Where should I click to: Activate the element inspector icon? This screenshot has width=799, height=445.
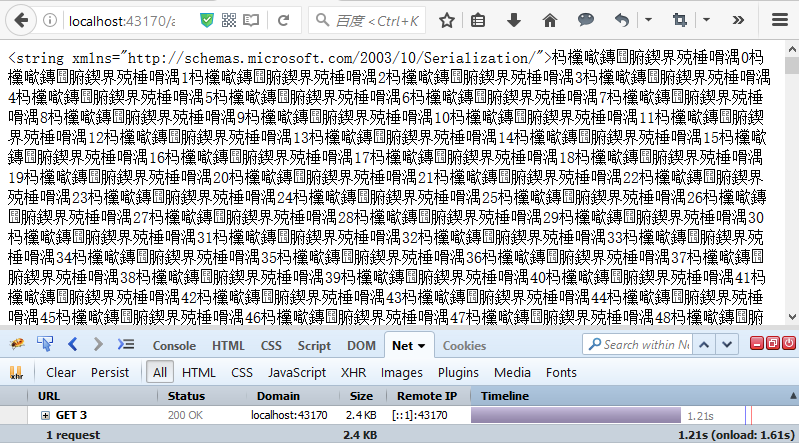coord(45,345)
